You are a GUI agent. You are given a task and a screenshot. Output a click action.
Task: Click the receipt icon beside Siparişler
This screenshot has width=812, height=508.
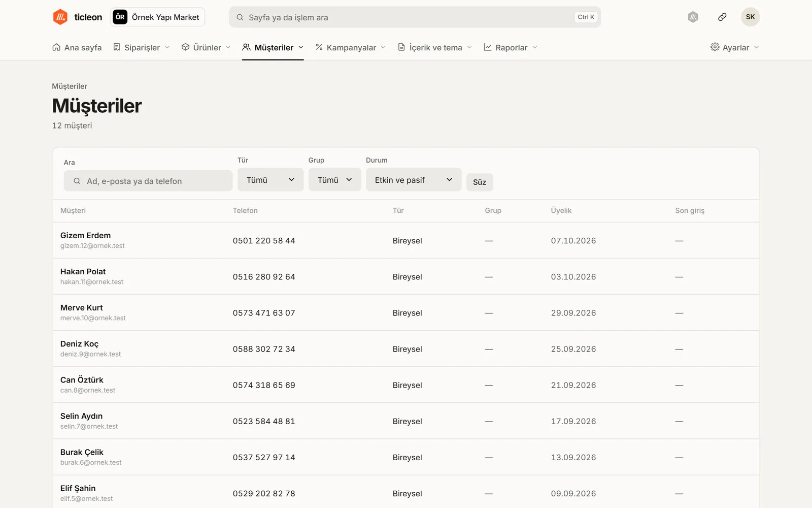[x=117, y=47]
